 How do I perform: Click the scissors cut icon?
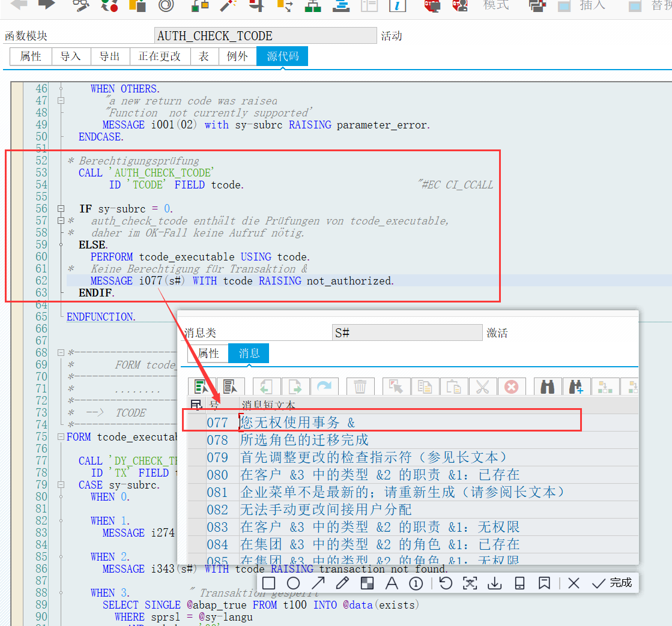pos(482,387)
